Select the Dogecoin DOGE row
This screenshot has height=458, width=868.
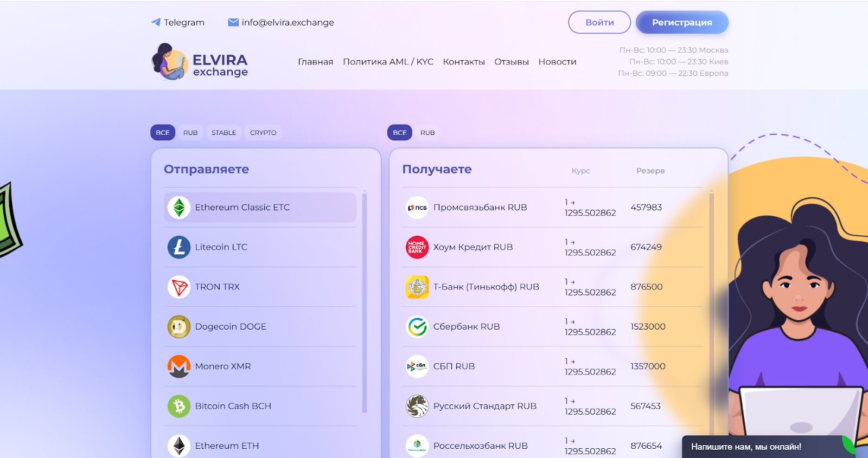click(x=260, y=327)
